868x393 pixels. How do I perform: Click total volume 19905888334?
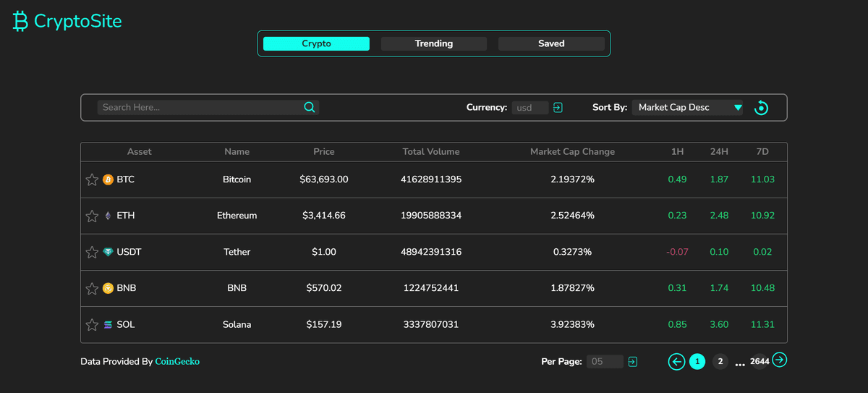431,216
